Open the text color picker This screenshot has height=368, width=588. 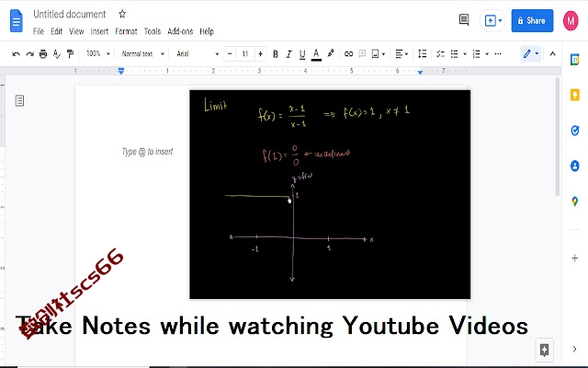click(316, 54)
